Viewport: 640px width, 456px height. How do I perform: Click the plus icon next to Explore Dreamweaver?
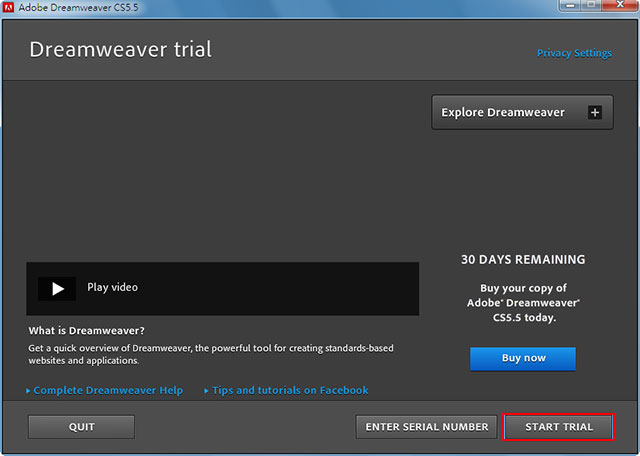[x=595, y=112]
